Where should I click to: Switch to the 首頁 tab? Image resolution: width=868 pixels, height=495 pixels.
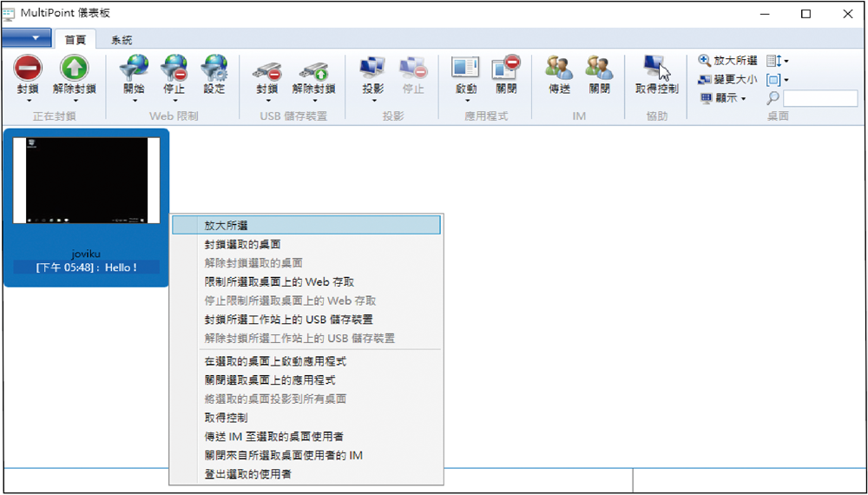76,39
